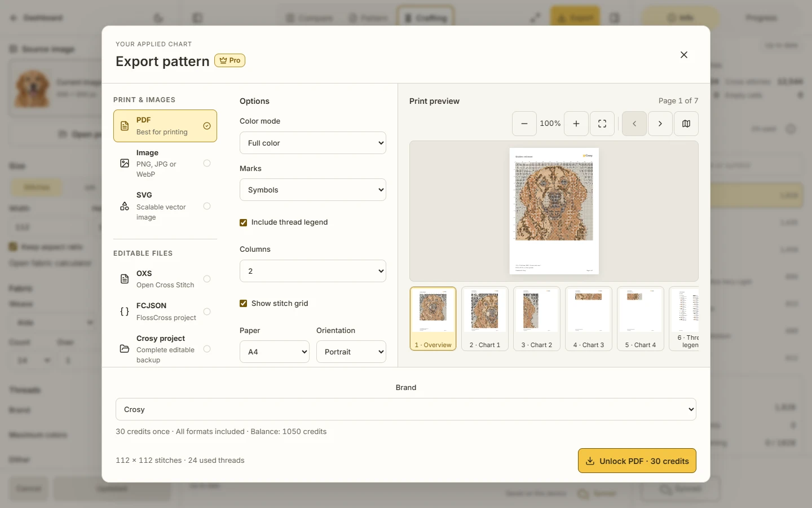Zoom out the print preview
Image resolution: width=812 pixels, height=508 pixels.
(524, 124)
